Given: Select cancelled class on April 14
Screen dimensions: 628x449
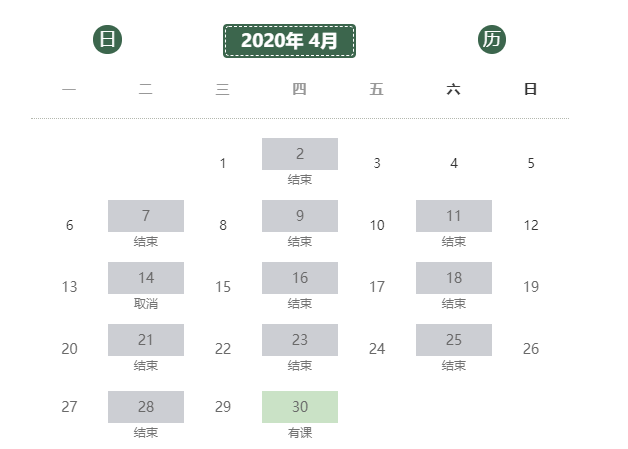Looking at the screenshot, I should 146,278.
